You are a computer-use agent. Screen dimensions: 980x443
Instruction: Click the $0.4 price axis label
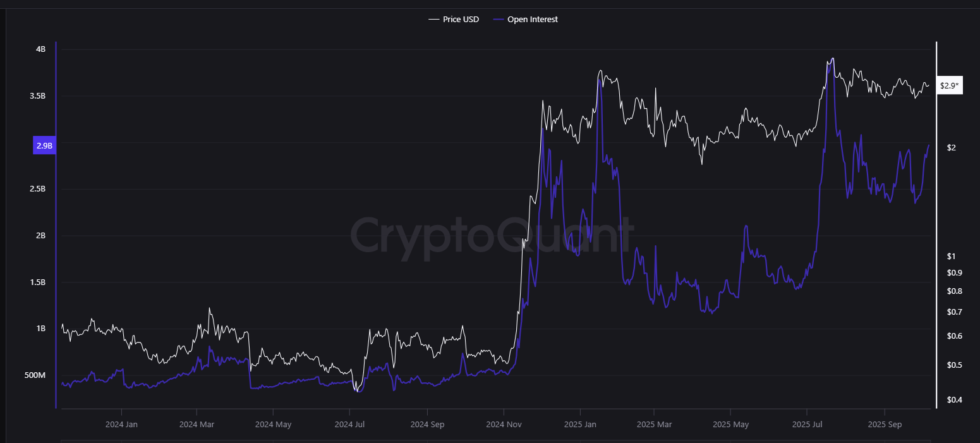tap(953, 399)
